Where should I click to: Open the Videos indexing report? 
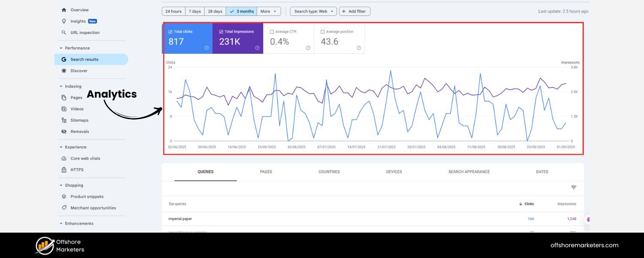point(76,109)
